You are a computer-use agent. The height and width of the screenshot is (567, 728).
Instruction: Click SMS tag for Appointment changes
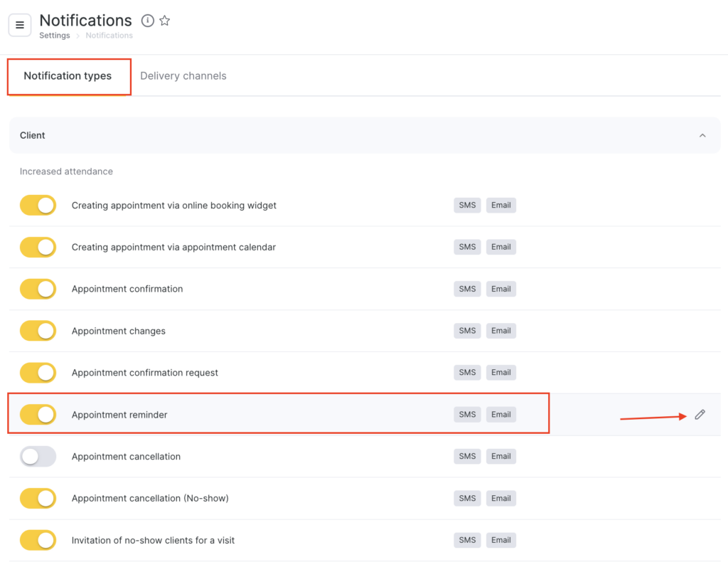(x=467, y=331)
